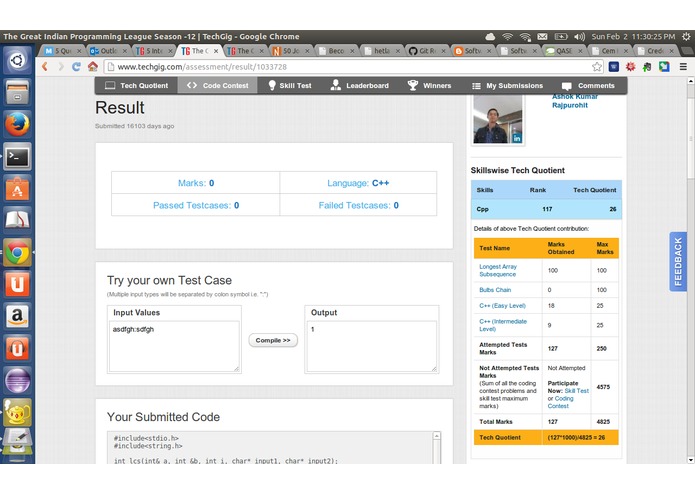This screenshot has height=494, width=695.
Task: Click scroll-up arrow of submitted code box
Action: click(437, 436)
